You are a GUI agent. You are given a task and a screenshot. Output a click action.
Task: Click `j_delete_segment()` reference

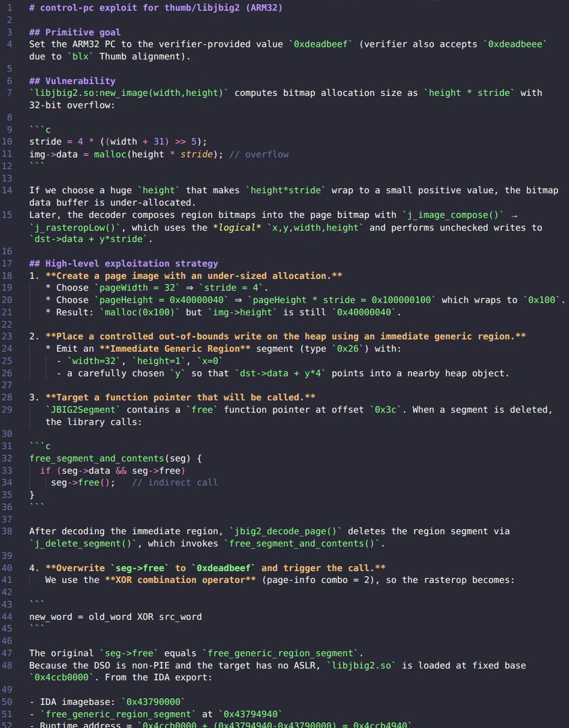coord(83,543)
